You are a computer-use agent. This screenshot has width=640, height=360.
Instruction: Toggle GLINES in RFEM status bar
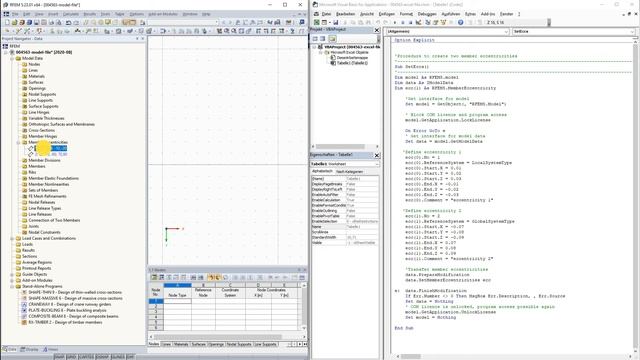[118, 357]
